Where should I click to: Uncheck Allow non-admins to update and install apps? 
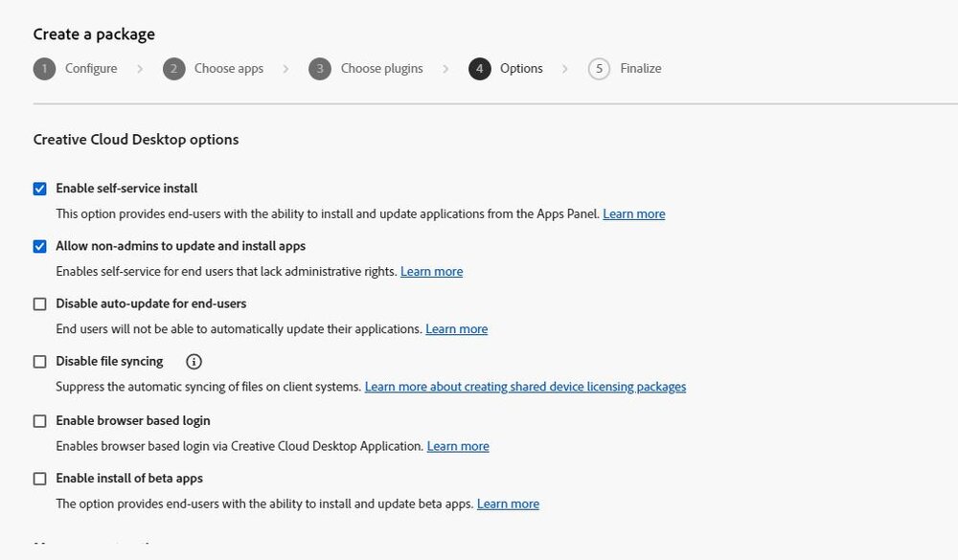click(39, 246)
